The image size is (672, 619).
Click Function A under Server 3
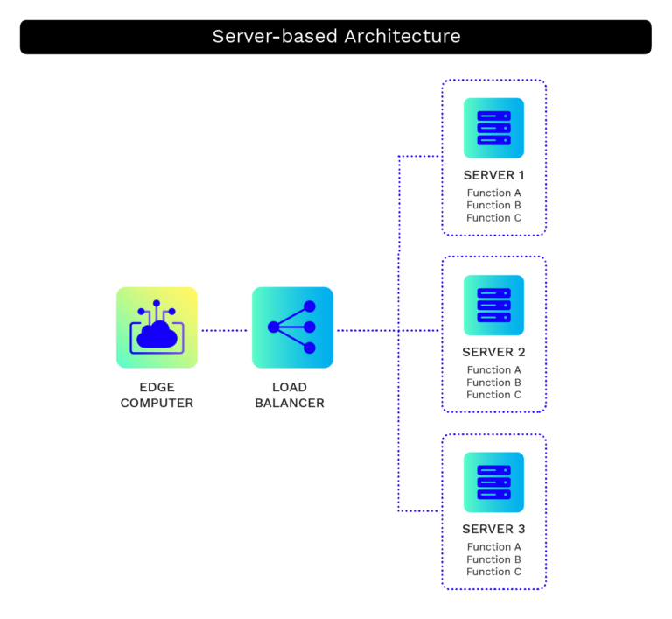[493, 546]
